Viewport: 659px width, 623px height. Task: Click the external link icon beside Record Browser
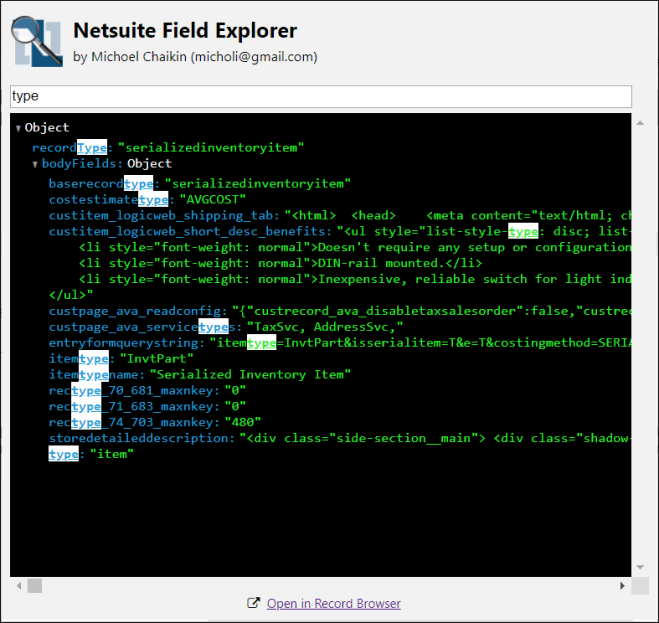[254, 604]
